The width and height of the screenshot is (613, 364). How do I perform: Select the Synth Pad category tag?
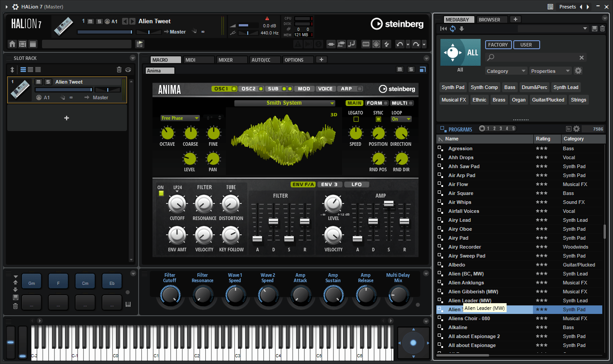[453, 87]
